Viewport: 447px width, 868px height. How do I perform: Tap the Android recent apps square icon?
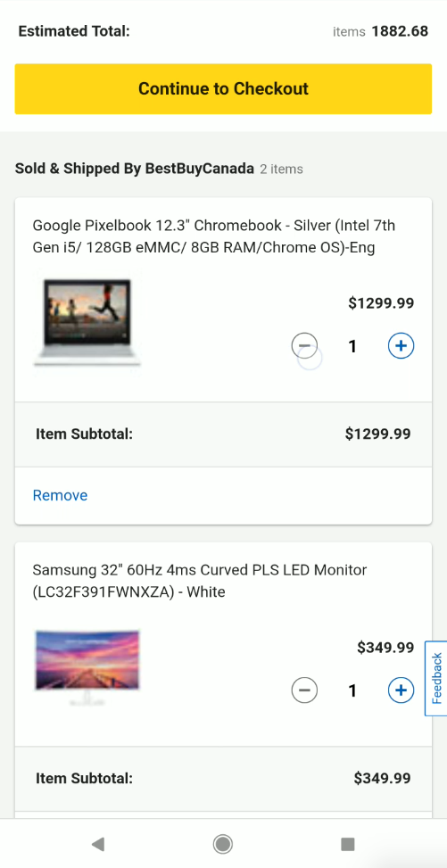pos(347,844)
